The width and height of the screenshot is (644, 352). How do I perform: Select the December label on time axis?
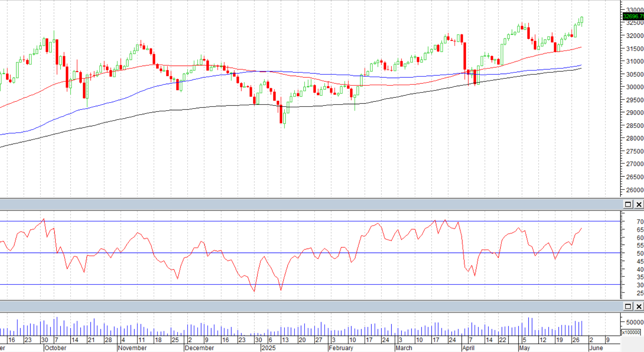[x=199, y=348]
